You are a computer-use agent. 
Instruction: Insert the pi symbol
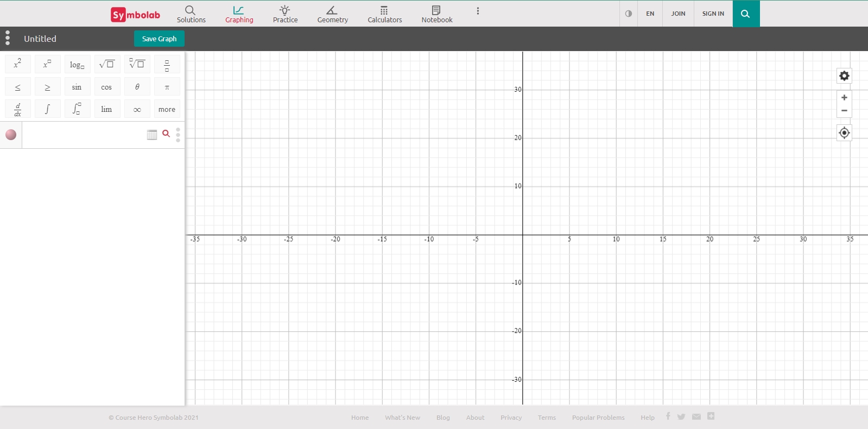pyautogui.click(x=167, y=86)
